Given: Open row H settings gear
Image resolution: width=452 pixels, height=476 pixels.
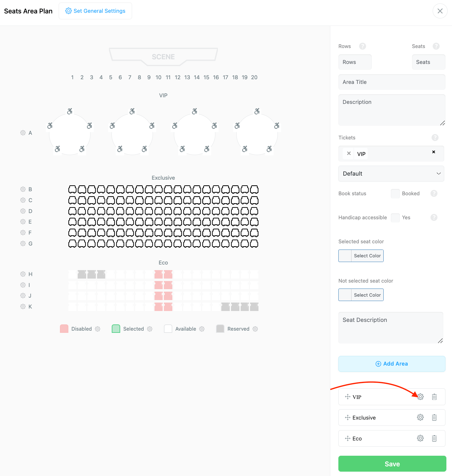Looking at the screenshot, I should click(x=23, y=274).
